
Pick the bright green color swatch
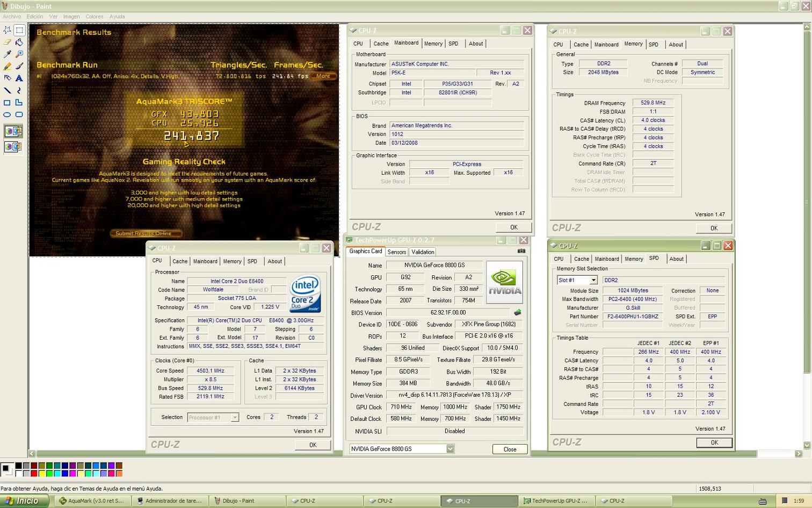coord(49,474)
